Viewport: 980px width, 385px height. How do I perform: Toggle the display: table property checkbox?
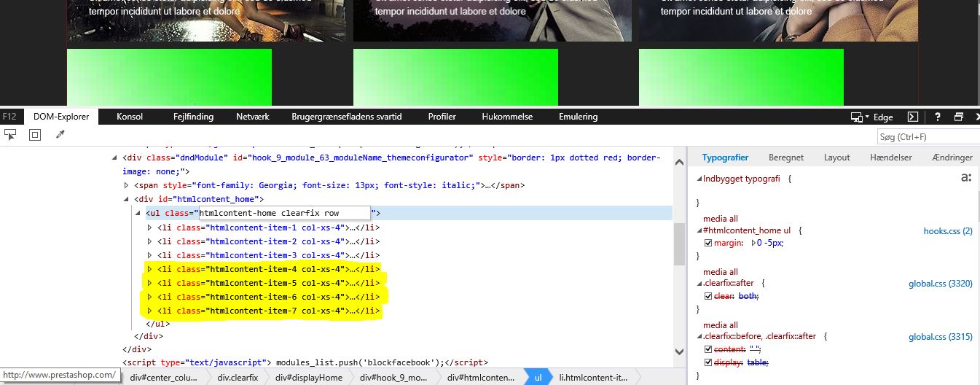coord(708,362)
